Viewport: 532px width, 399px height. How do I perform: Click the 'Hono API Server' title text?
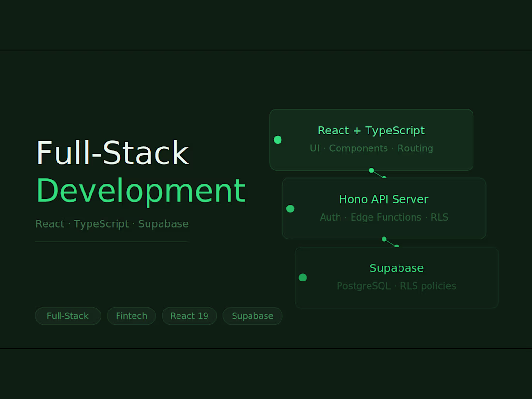pyautogui.click(x=384, y=199)
